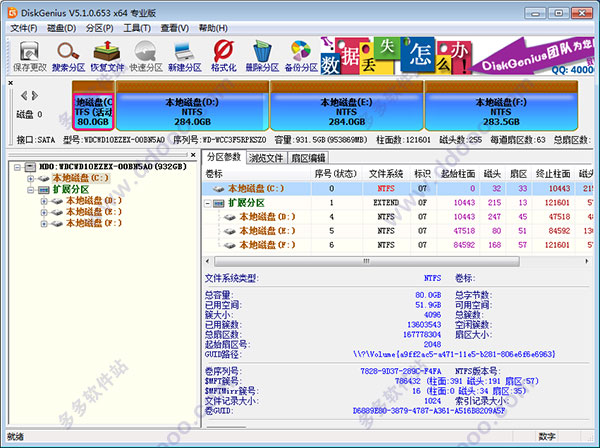Click drive icon of 本地磁盘(F:) in tree
This screenshot has width=600, height=448.
57,223
